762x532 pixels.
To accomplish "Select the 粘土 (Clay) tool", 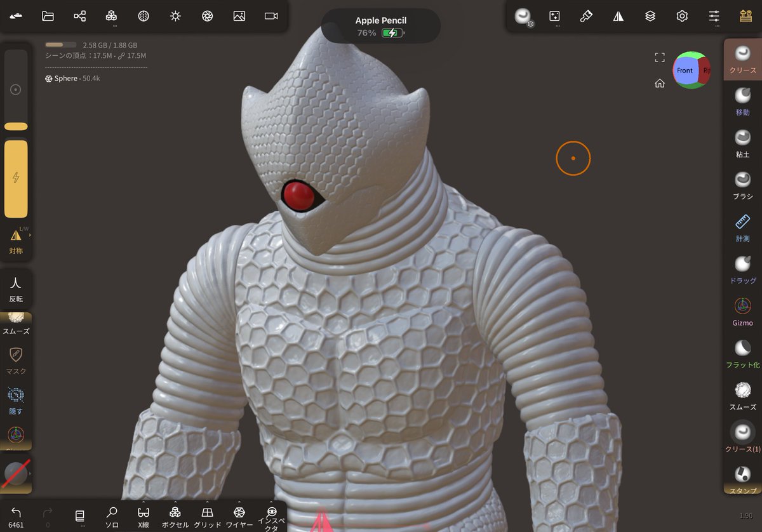I will (x=743, y=143).
